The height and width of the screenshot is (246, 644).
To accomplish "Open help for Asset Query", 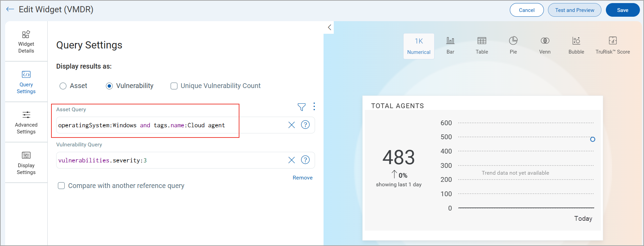I will [305, 125].
